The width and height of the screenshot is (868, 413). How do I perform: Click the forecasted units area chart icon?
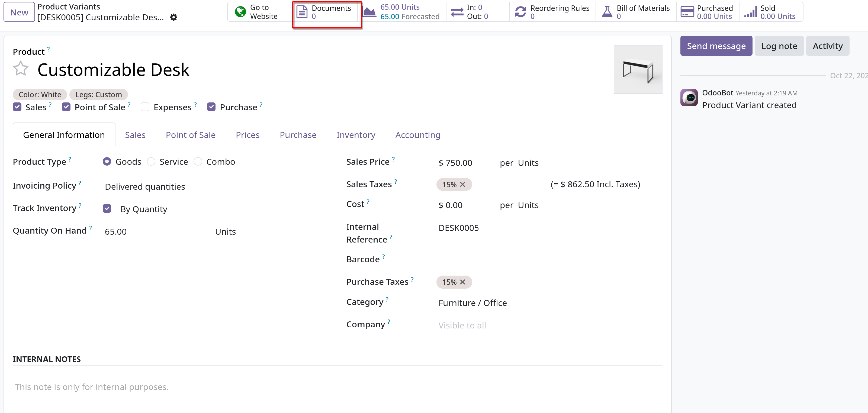(369, 12)
